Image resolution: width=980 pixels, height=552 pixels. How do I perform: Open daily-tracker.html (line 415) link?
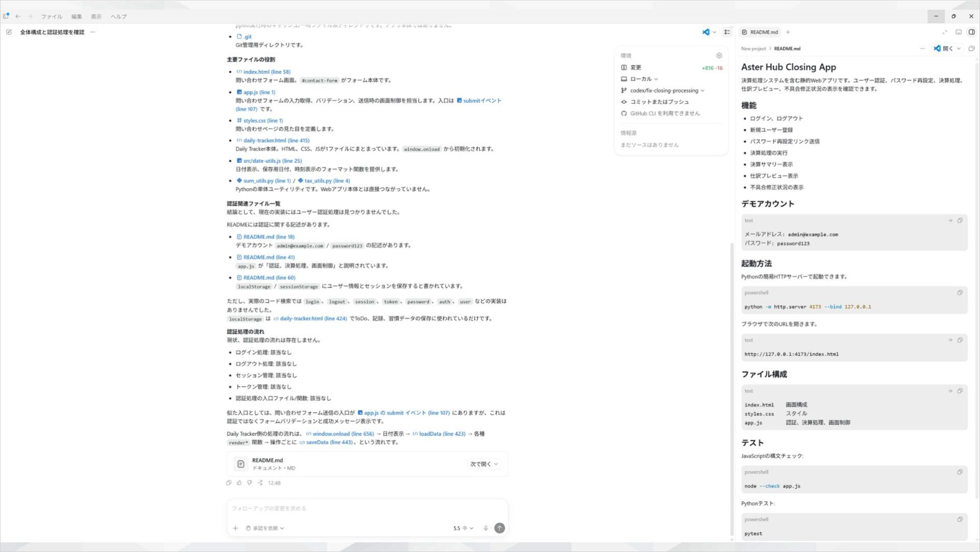273,140
